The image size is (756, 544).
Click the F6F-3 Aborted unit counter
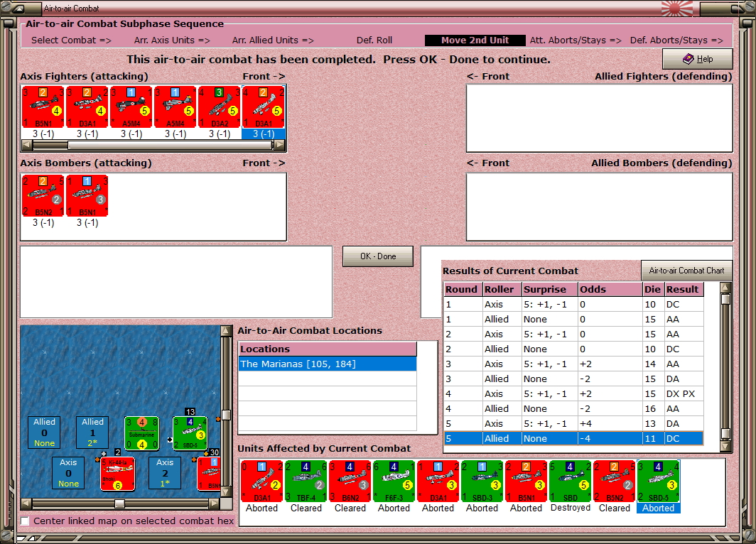pos(394,481)
